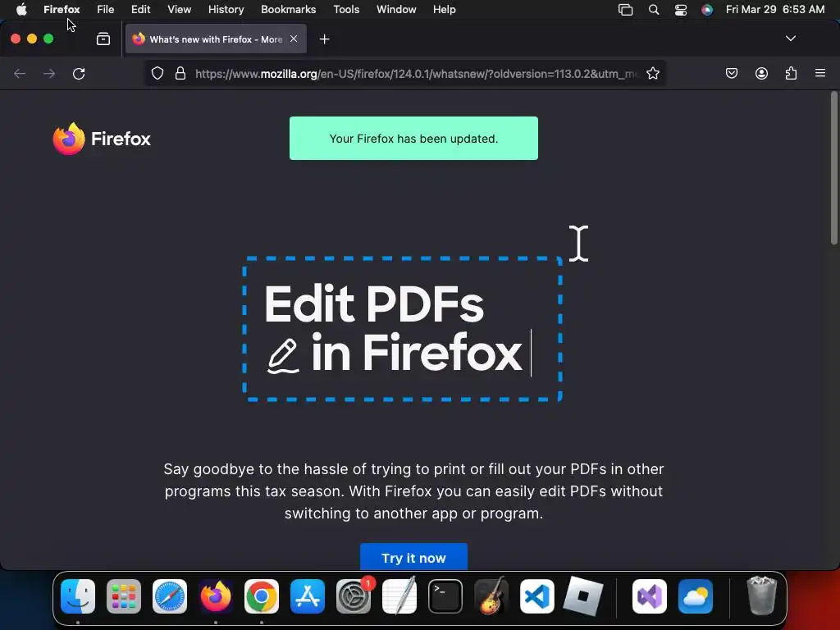Open the Edit menu

[x=140, y=10]
